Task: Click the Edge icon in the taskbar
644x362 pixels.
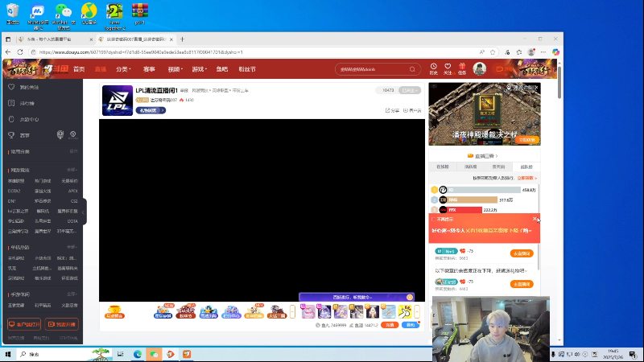Action: point(137,354)
